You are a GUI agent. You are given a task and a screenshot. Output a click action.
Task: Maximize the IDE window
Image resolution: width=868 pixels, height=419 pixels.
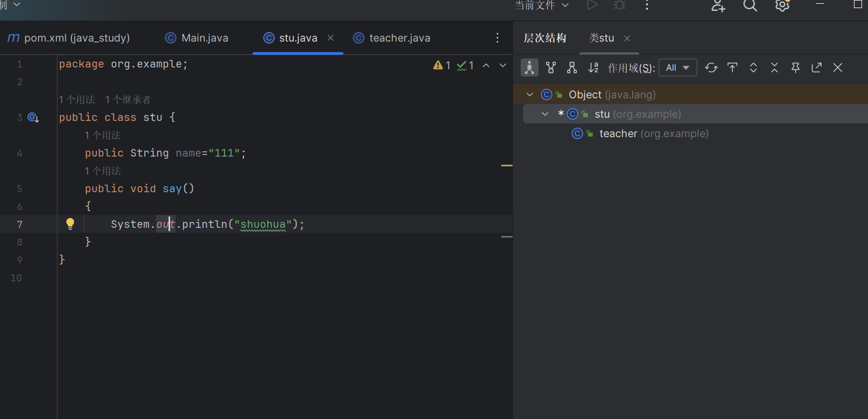click(x=858, y=4)
